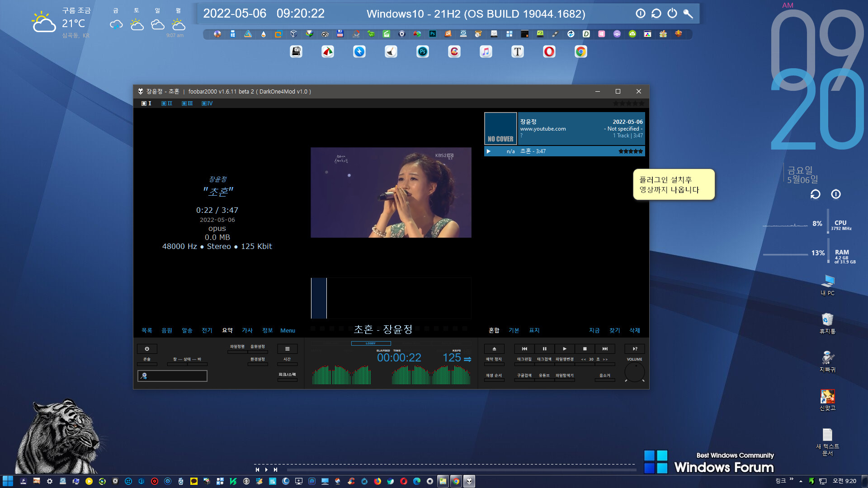Image resolution: width=868 pixels, height=488 pixels.
Task: Select the 표지 playlist tab
Action: point(534,330)
